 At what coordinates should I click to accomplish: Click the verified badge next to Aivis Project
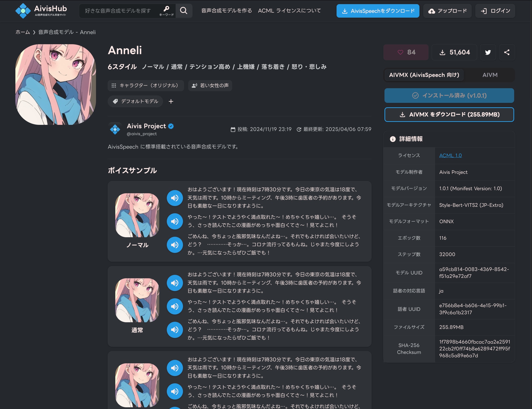171,126
